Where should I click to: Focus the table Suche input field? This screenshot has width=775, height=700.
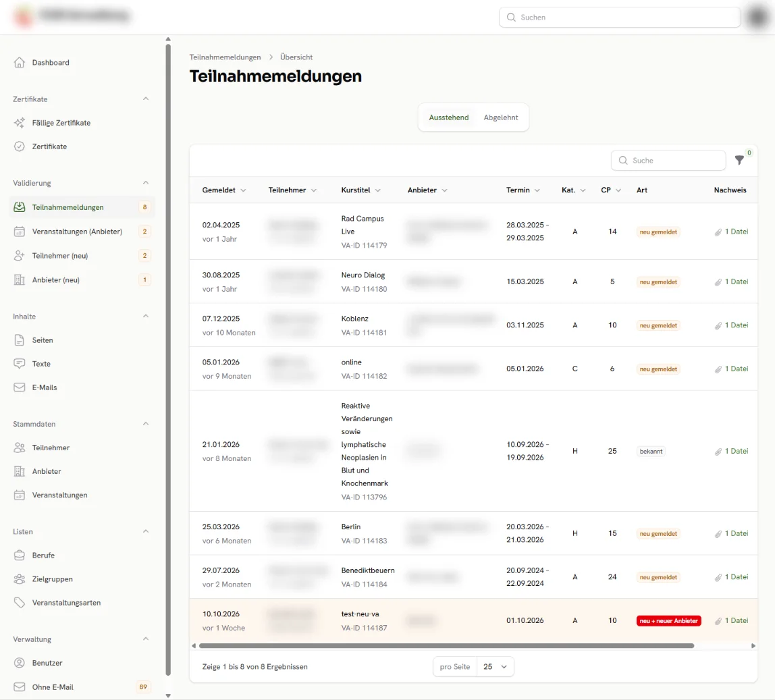point(668,160)
